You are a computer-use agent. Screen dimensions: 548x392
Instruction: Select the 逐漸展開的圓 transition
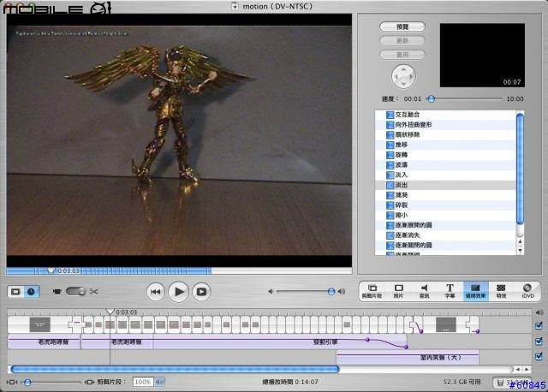(445, 225)
